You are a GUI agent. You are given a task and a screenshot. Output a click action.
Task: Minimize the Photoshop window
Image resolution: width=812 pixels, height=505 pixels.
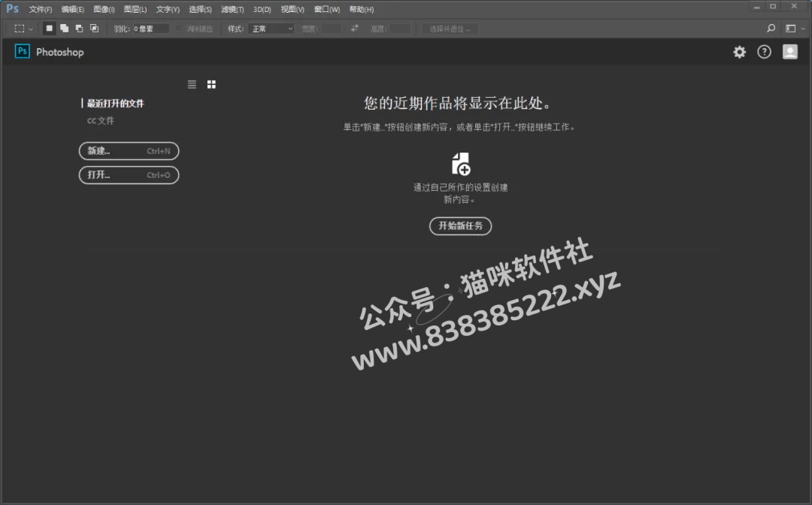(x=756, y=7)
